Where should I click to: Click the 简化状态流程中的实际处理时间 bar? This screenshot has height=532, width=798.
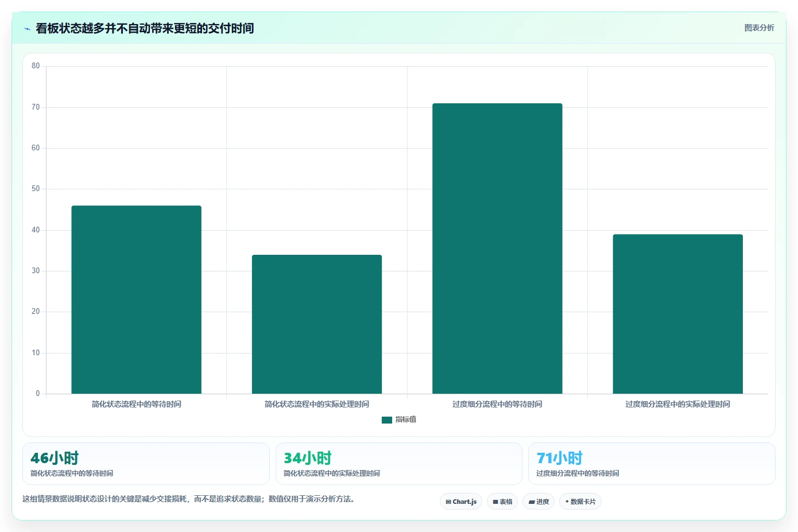317,324
